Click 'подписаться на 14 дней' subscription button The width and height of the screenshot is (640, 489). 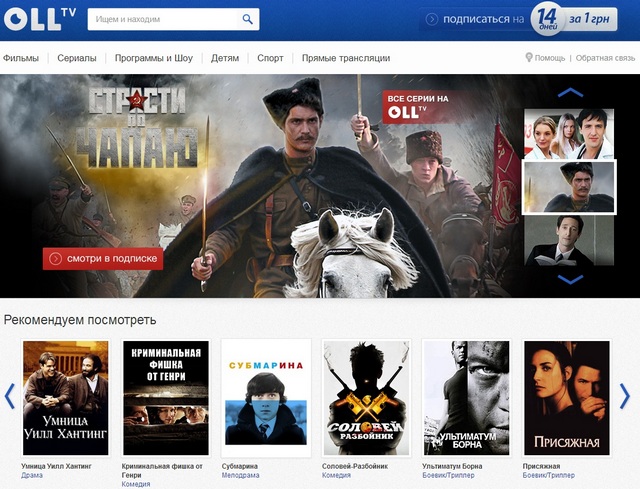518,19
